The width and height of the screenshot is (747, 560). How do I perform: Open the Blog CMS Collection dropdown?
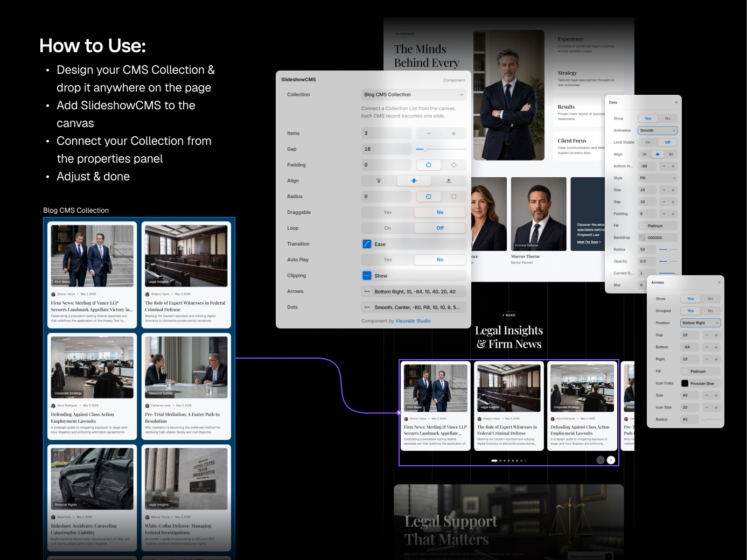(414, 95)
